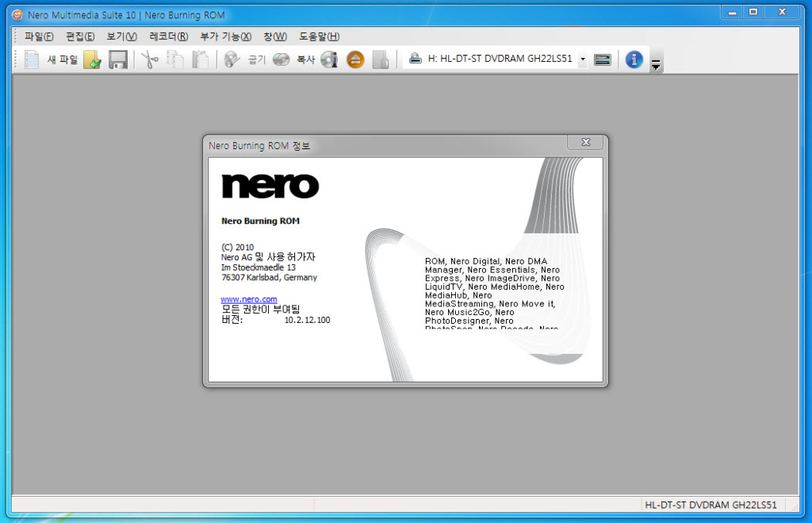Open the 편집(E) menu
This screenshot has width=812, height=523.
pos(80,37)
